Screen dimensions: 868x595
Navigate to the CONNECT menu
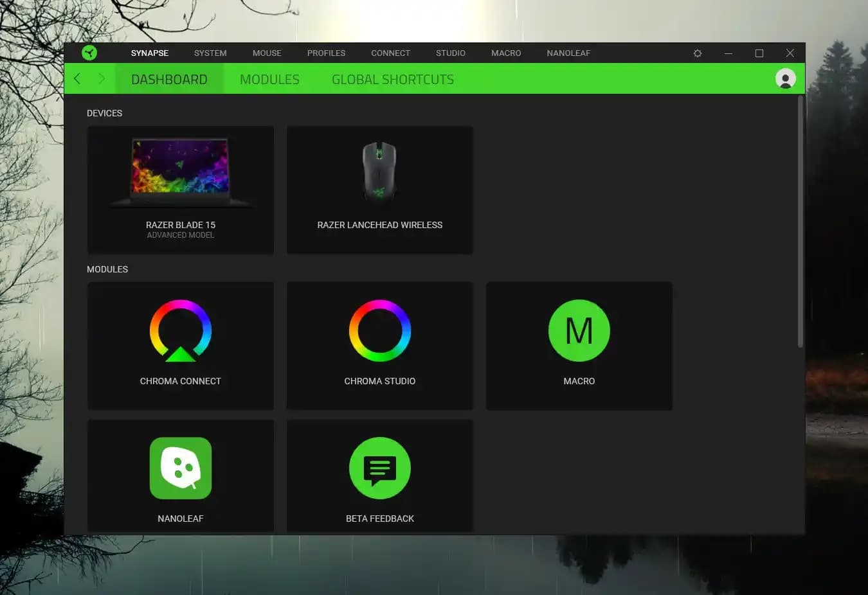(390, 53)
